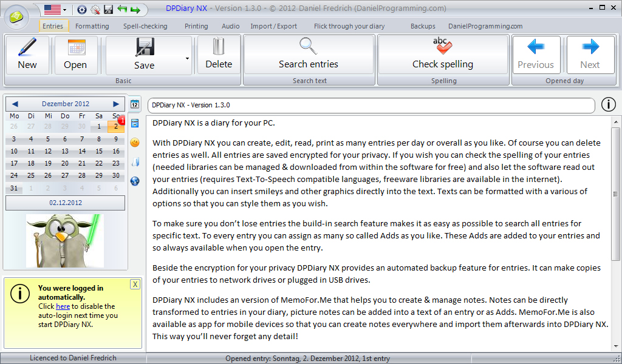The image size is (622, 364).
Task: Click the text scrollbar up arrow
Action: click(x=616, y=121)
